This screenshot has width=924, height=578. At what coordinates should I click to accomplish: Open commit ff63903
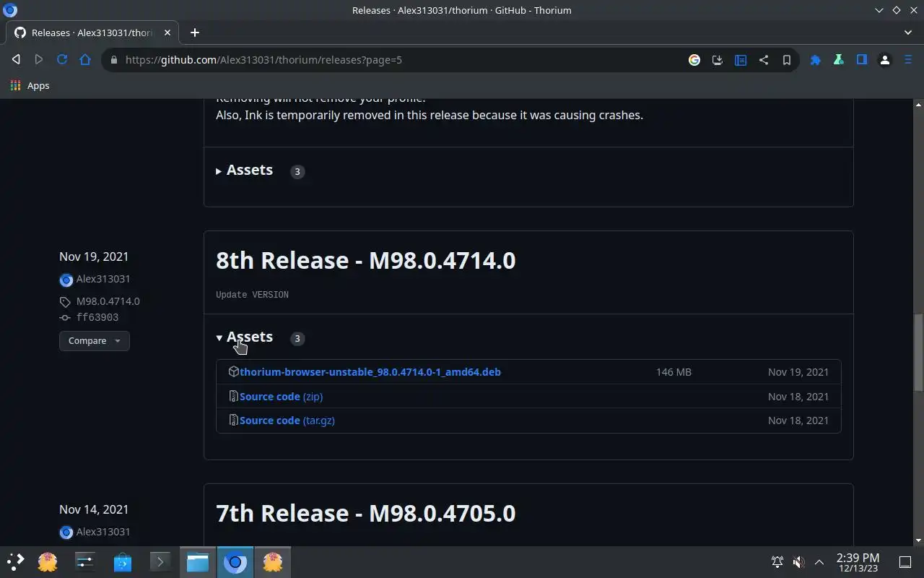tap(97, 317)
